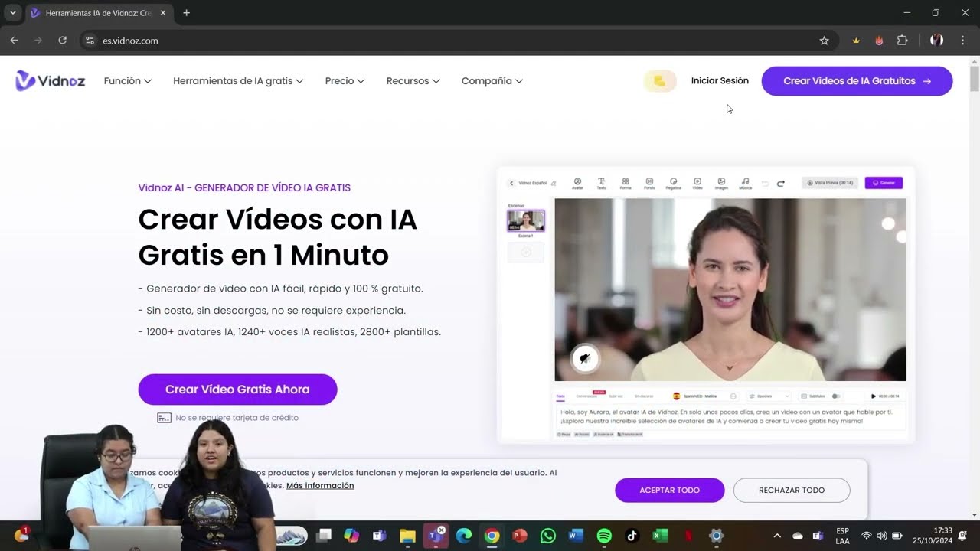The height and width of the screenshot is (551, 980).
Task: Click the Escena 1 thumbnail
Action: point(526,221)
